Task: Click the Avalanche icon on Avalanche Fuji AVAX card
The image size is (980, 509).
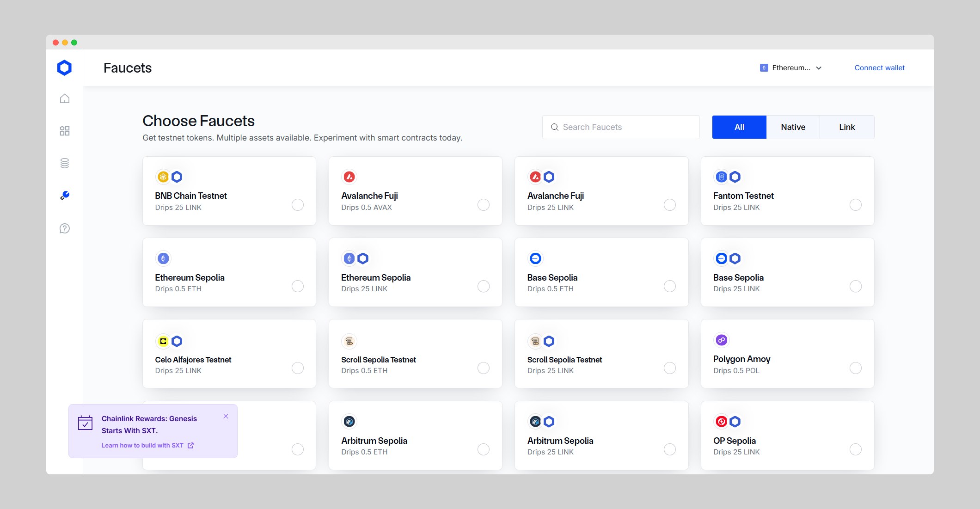Action: coord(349,177)
